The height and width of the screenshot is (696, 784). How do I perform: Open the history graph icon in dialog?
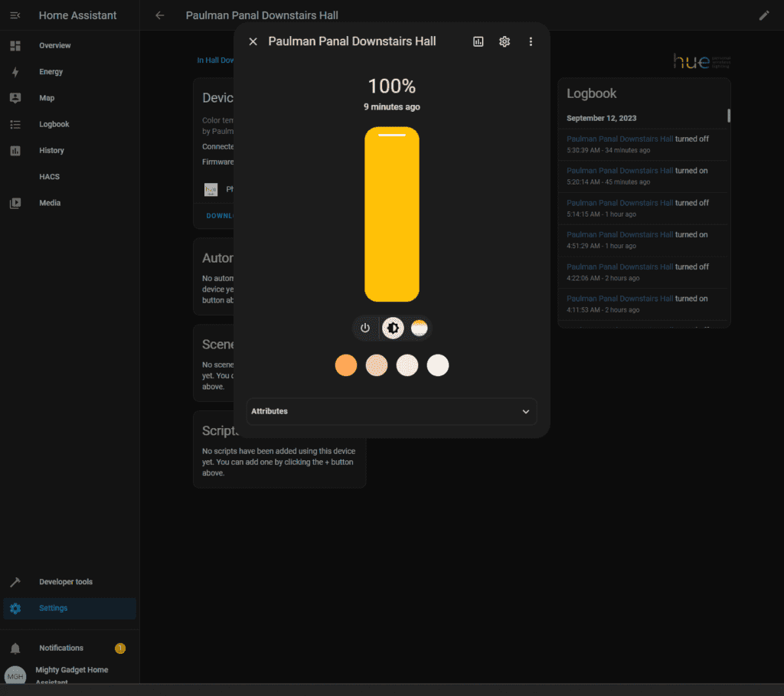coord(479,42)
